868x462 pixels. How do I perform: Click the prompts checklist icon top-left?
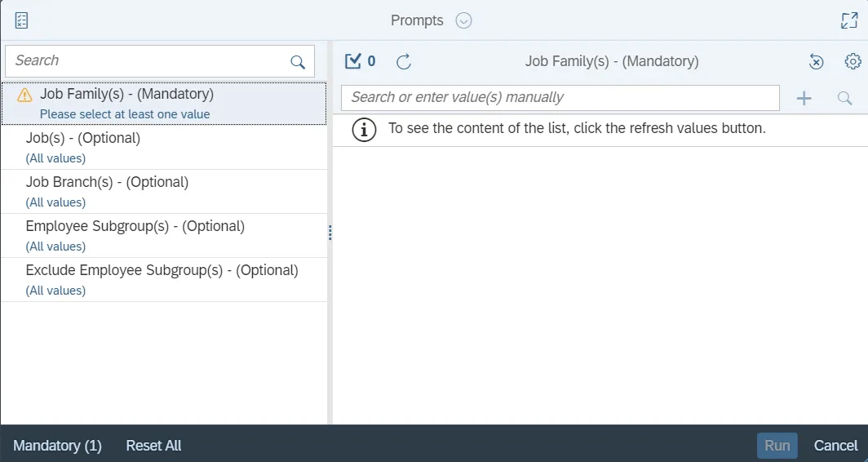(x=22, y=20)
